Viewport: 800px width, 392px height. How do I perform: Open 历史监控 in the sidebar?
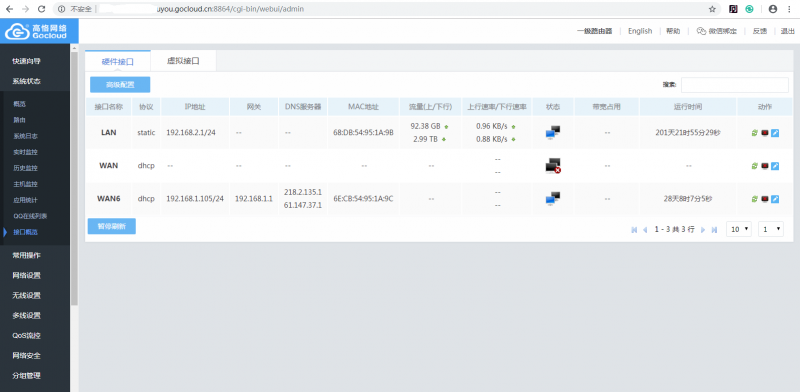tap(26, 168)
